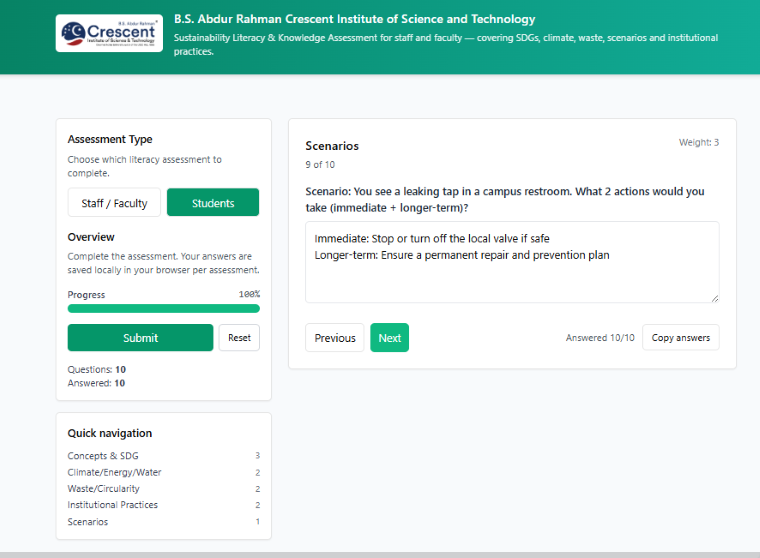Select Scenarios in quick navigation
This screenshot has width=760, height=558.
(x=88, y=522)
